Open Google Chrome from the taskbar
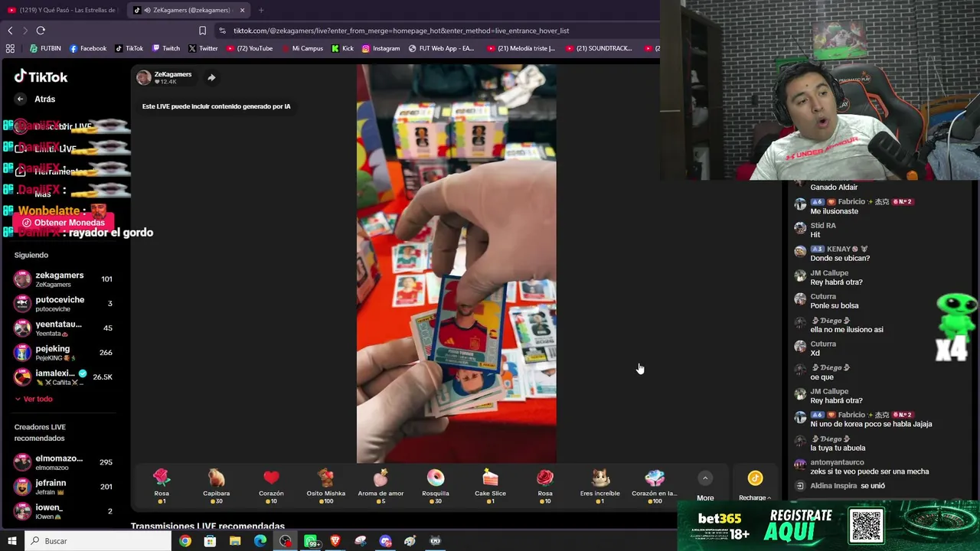The height and width of the screenshot is (551, 980). coord(185,541)
